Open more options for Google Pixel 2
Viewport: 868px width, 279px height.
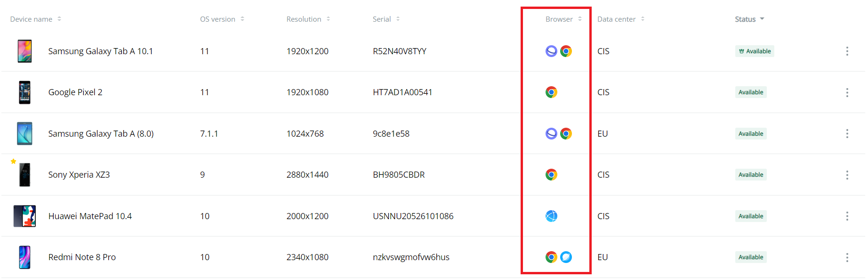(847, 92)
